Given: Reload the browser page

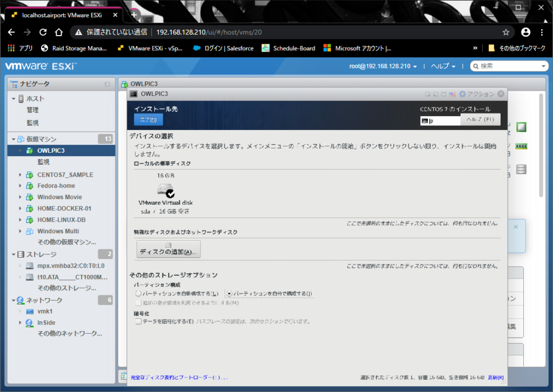Looking at the screenshot, I should click(x=43, y=32).
